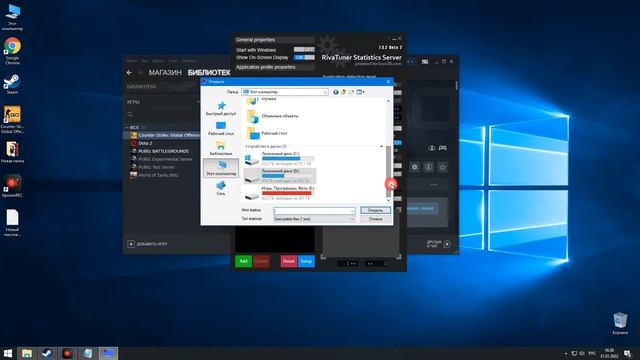The image size is (640, 360).
Task: Open Сеть in the dialog sidebar
Action: [221, 189]
